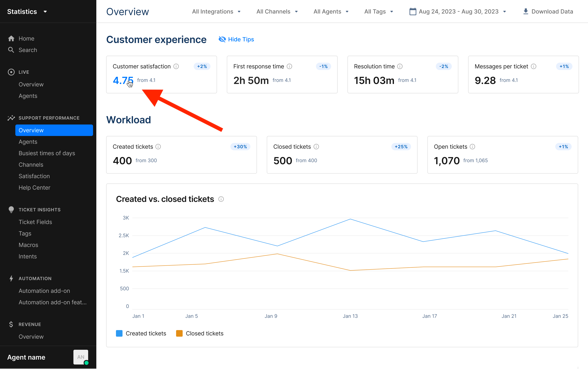Click the Home link in the sidebar
This screenshot has width=588, height=369.
point(27,38)
